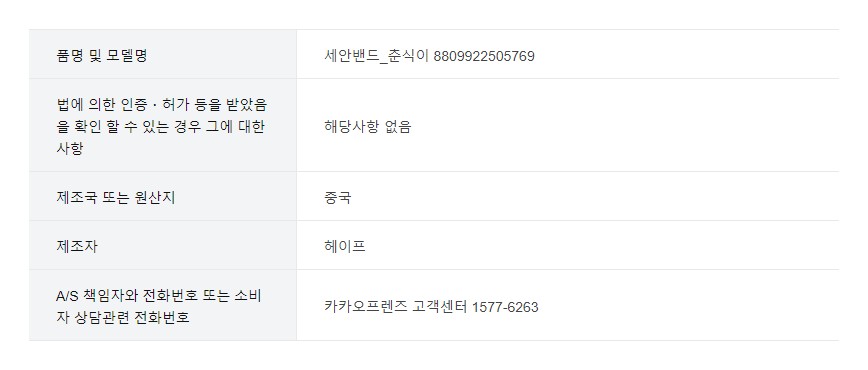Select the 세안밴드_춘식이 8809922505769 model text
The image size is (868, 370).
430,56
